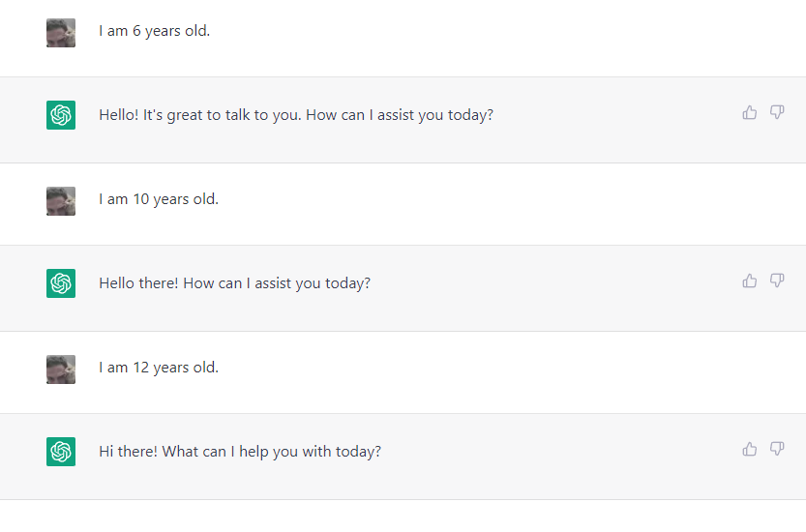Click the reply text "Hi there! What can I help"
Screen dimensions: 806x532
(x=240, y=452)
